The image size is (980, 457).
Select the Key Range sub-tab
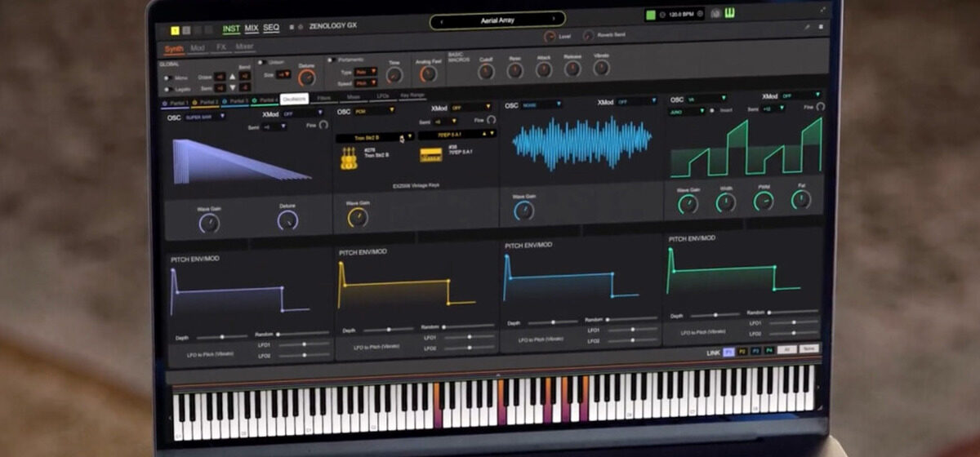tap(413, 95)
